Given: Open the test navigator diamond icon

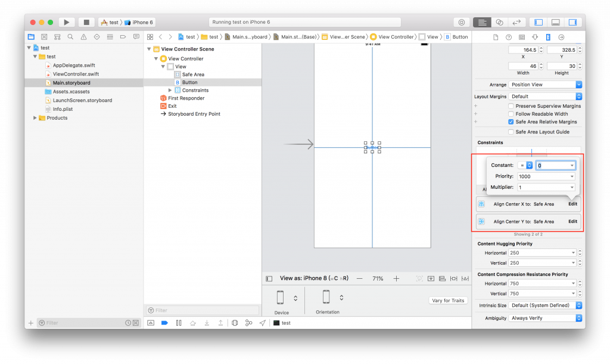Looking at the screenshot, I should (97, 37).
